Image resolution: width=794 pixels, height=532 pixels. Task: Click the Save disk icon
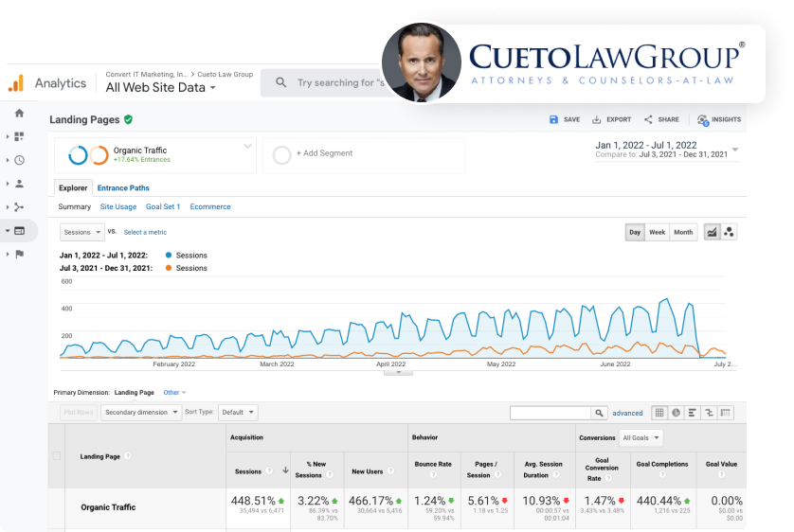pos(553,119)
